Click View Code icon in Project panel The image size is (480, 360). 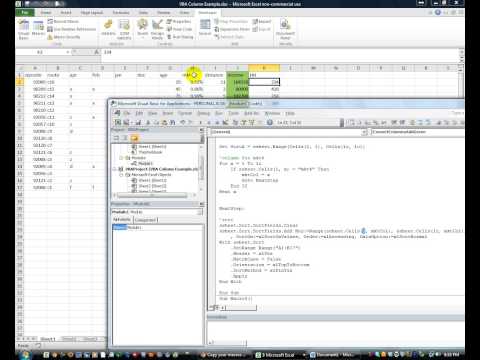117,138
